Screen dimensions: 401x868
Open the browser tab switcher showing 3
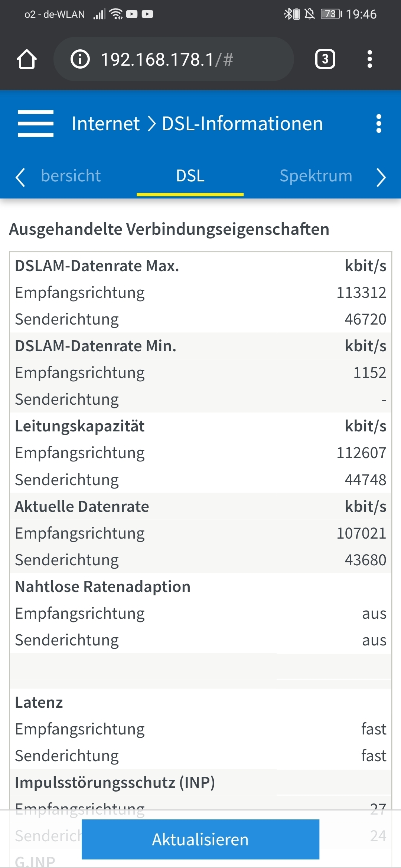325,59
